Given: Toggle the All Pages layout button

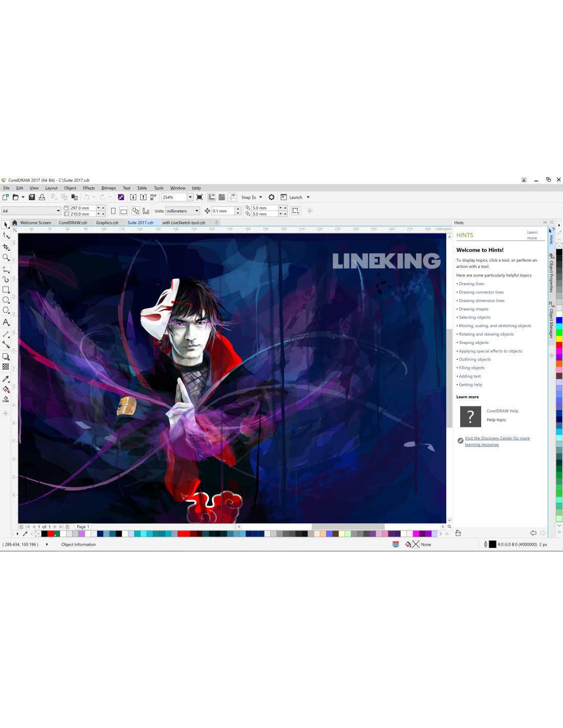Looking at the screenshot, I should pyautogui.click(x=136, y=211).
